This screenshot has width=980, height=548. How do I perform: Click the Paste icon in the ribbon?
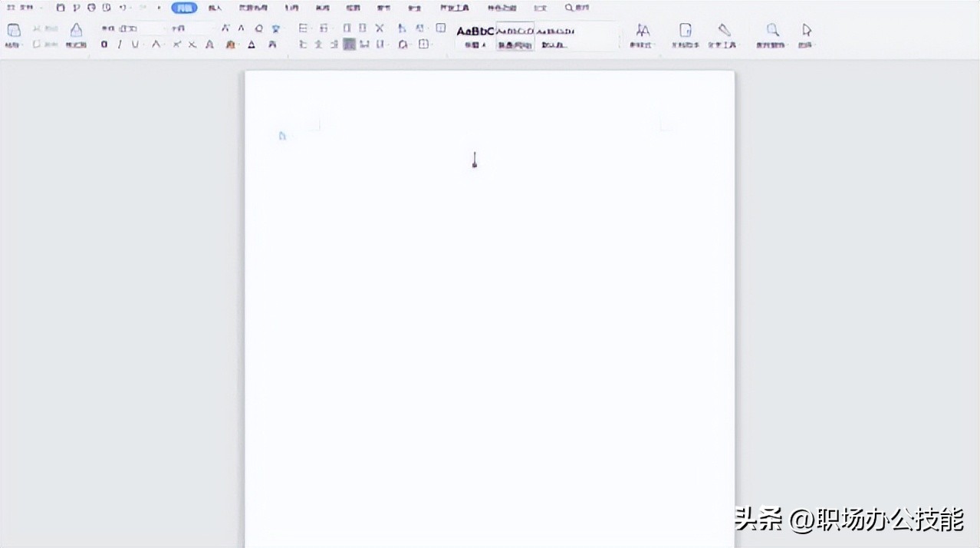14,30
